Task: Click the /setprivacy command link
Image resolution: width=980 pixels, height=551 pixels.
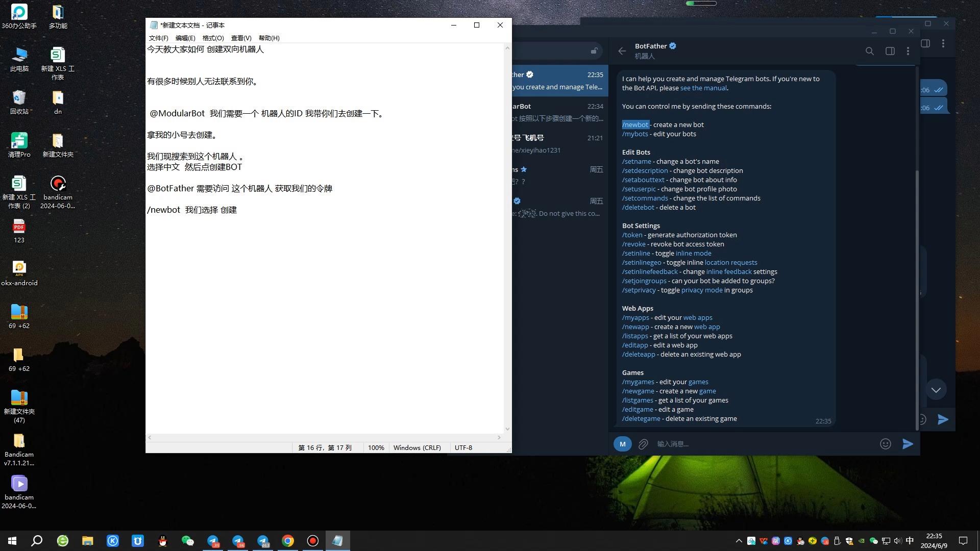Action: 639,290
